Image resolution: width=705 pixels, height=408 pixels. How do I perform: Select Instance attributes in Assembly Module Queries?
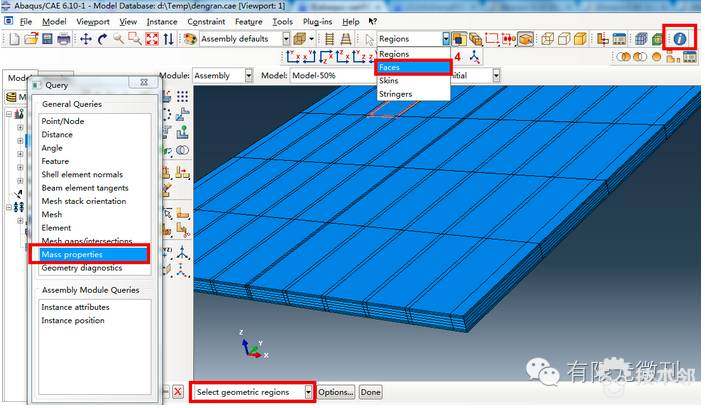pos(75,307)
